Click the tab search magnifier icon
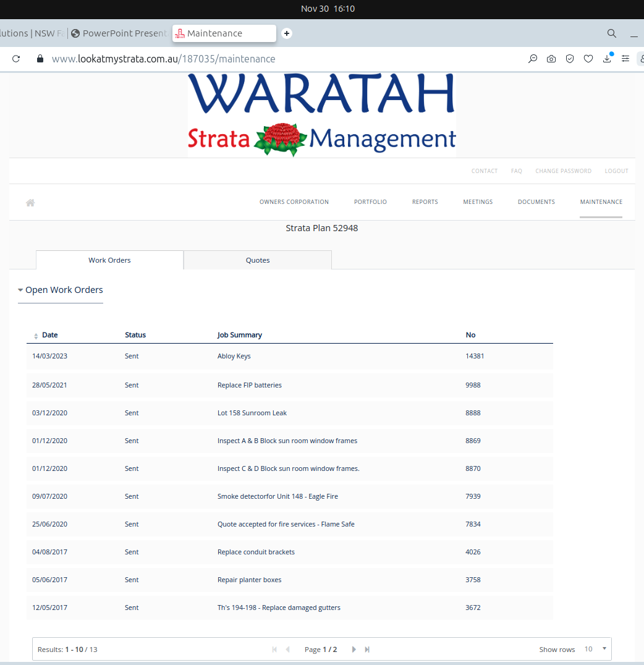The image size is (644, 665). click(x=611, y=33)
